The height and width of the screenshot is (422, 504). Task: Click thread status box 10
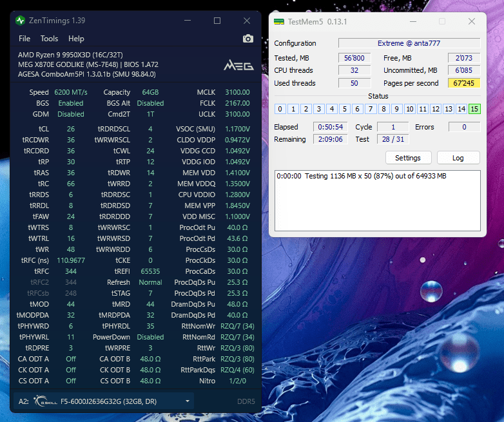(x=410, y=109)
